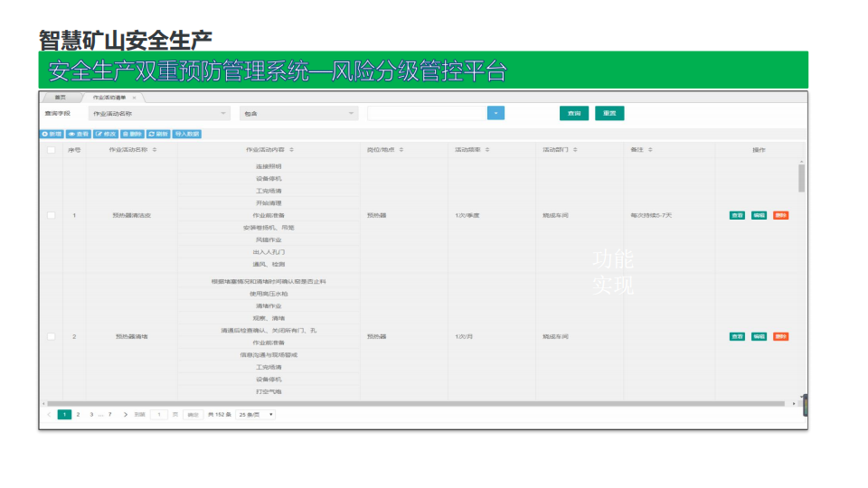Click the 预热器清洁皮 activity name cell
The width and height of the screenshot is (868, 488).
tap(132, 215)
